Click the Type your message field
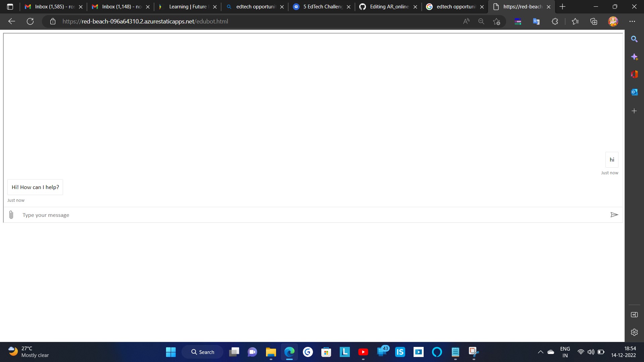The image size is (644, 362). (x=134, y=215)
